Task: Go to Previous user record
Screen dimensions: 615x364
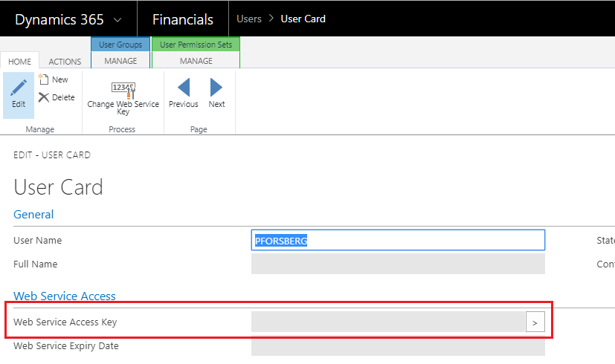Action: pyautogui.click(x=183, y=94)
